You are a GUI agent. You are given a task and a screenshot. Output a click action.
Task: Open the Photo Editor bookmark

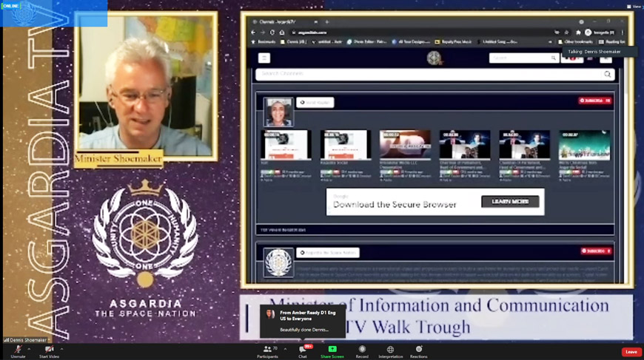366,42
